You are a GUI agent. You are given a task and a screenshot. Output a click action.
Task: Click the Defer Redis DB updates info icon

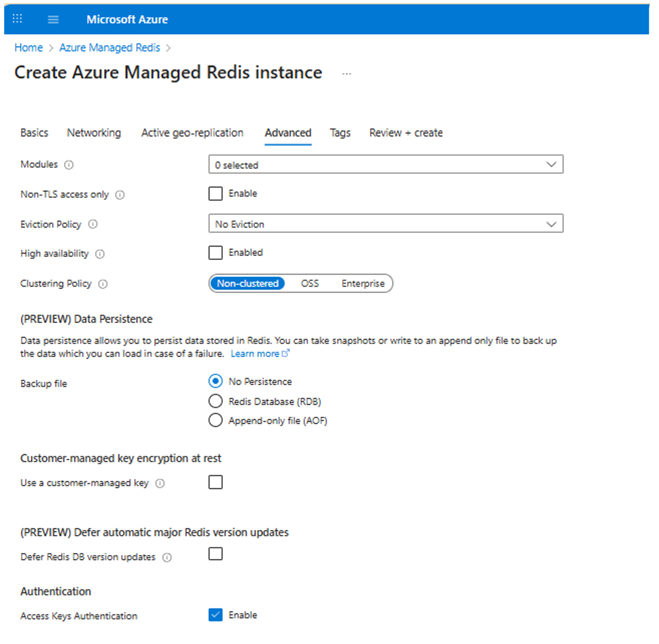(167, 557)
